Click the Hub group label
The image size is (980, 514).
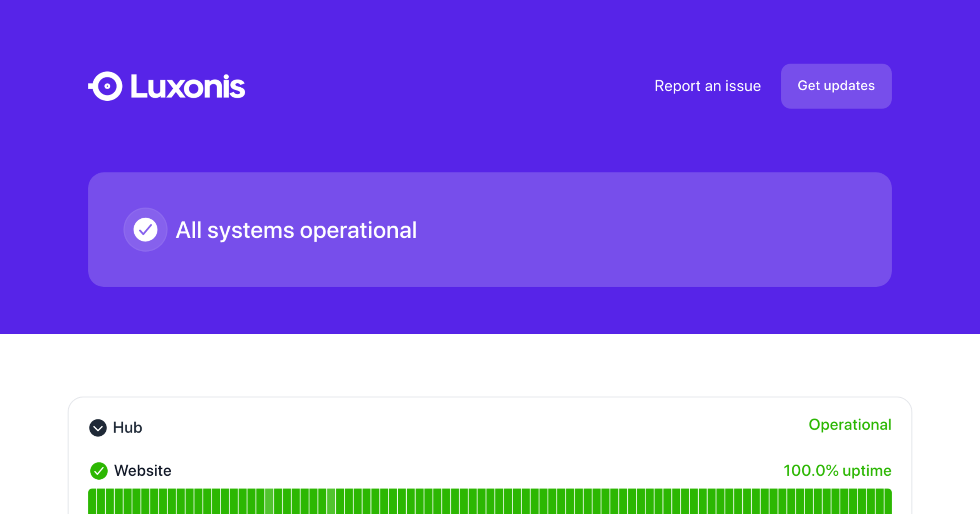pyautogui.click(x=127, y=428)
